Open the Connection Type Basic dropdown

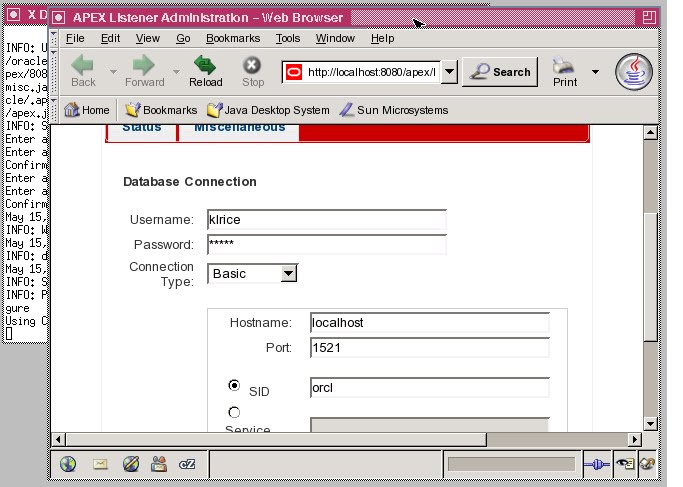(253, 274)
